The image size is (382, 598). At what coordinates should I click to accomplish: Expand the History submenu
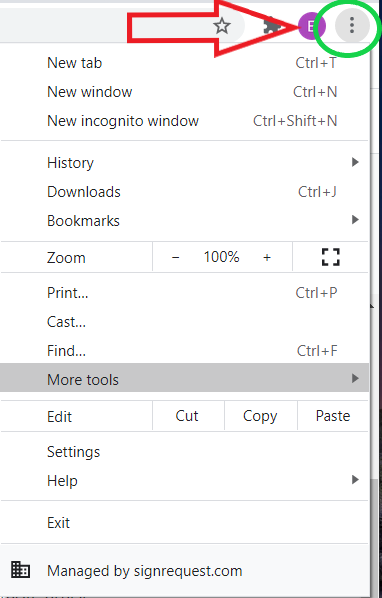(185, 163)
